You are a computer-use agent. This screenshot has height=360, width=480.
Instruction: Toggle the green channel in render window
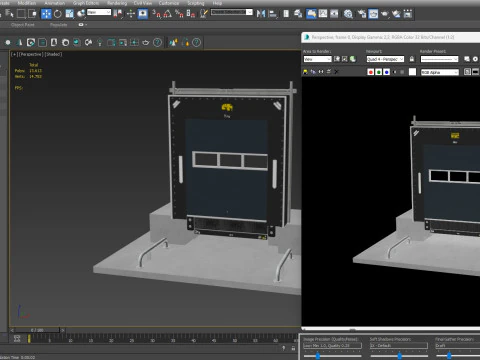379,72
